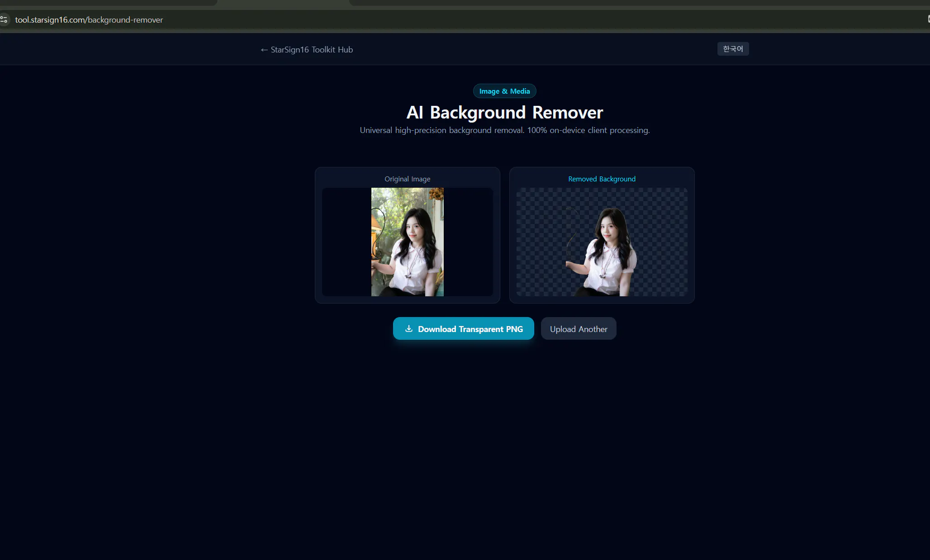
Task: Click the download arrow icon
Action: tap(409, 329)
